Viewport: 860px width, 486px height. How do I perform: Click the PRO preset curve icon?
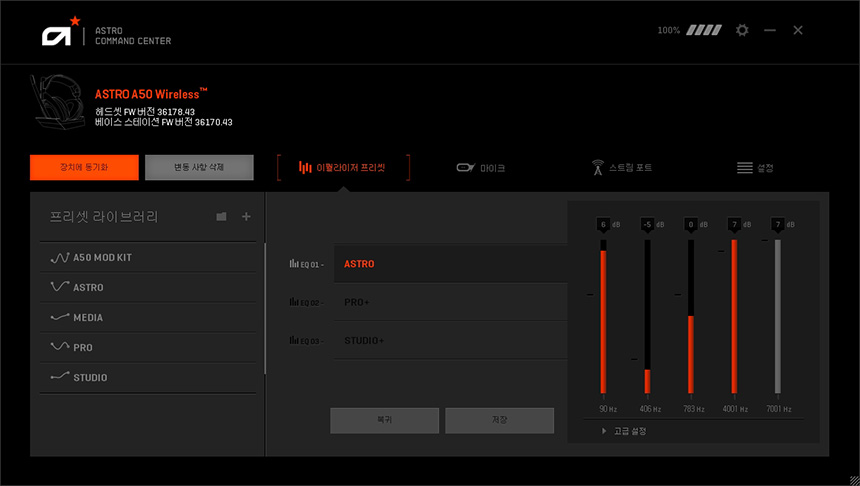coord(60,346)
